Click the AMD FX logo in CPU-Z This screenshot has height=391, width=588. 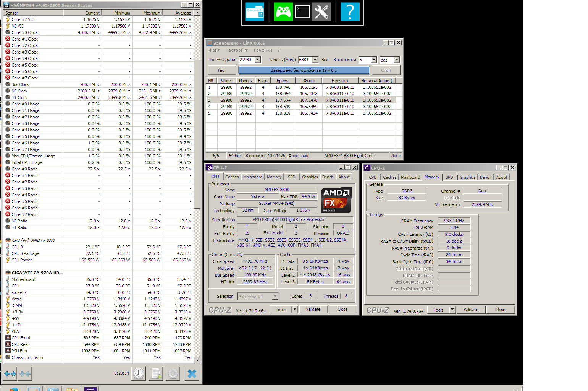coord(336,200)
